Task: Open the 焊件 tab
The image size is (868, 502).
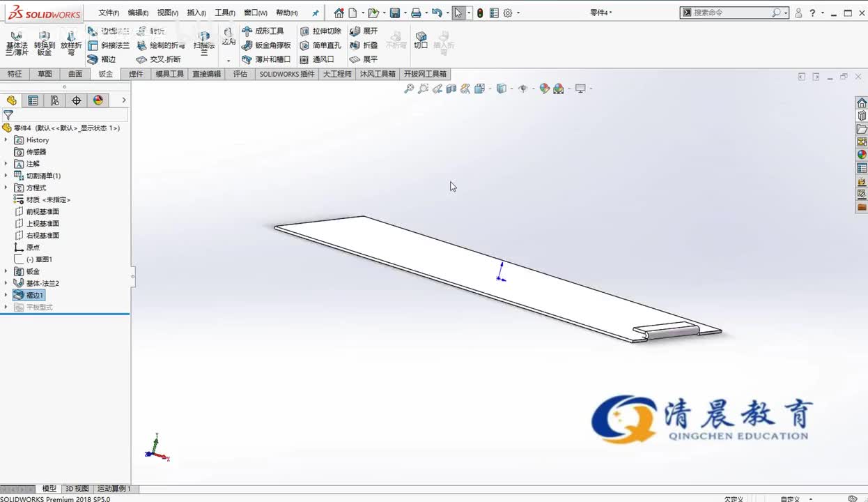Action: (x=136, y=74)
